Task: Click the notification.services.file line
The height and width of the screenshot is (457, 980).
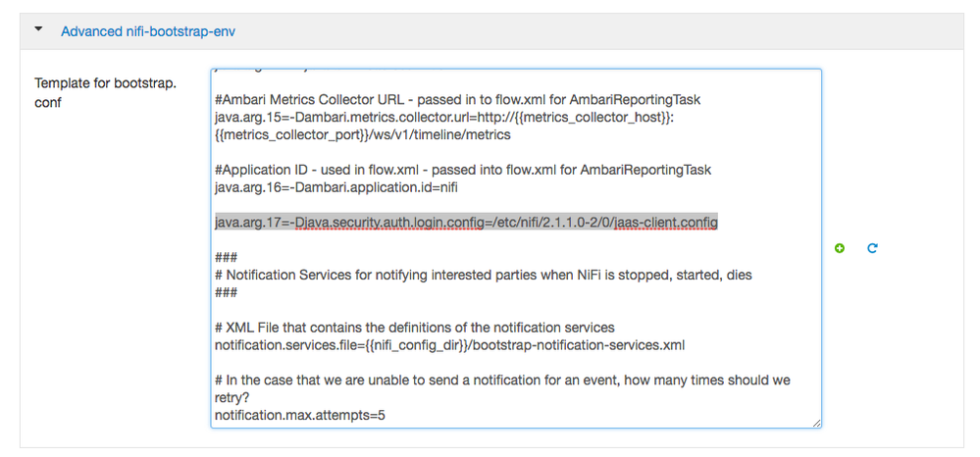Action: click(449, 345)
